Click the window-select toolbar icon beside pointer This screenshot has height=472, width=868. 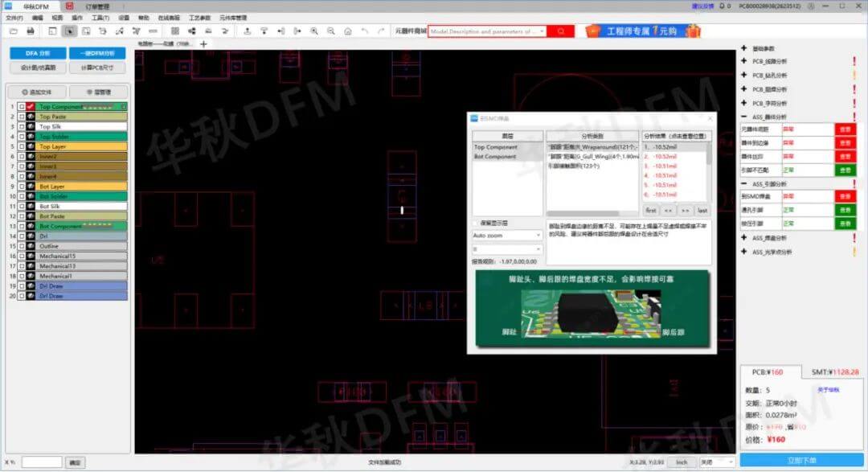coord(86,31)
